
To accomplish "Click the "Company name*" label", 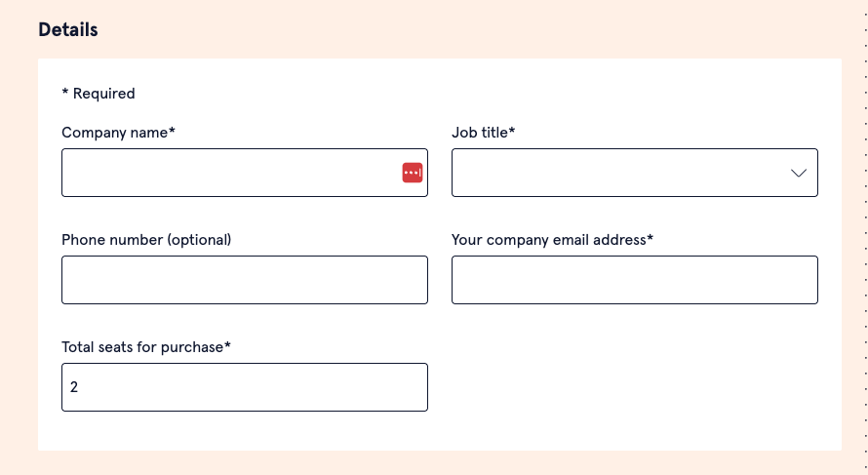I will pyautogui.click(x=118, y=133).
